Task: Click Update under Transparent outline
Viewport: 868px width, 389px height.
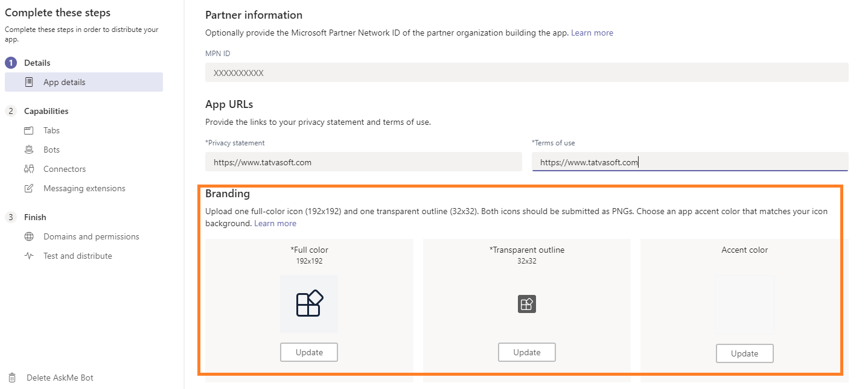Action: [527, 352]
